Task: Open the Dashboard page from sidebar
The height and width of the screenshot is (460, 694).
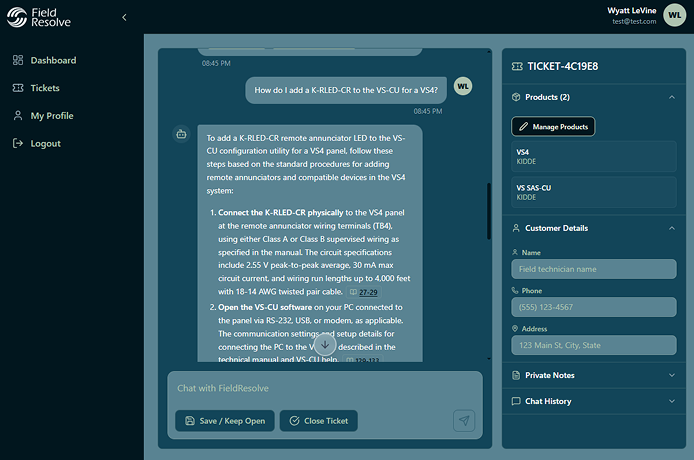Action: pos(52,60)
